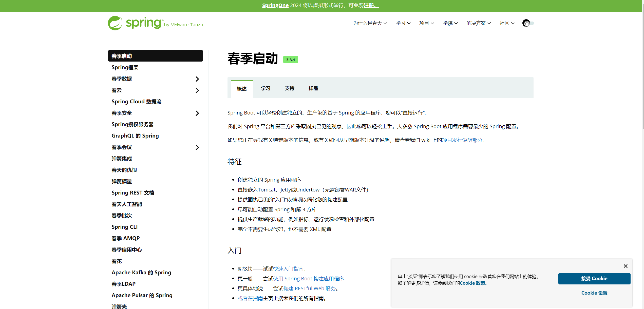This screenshot has width=644, height=309.
Task: Open Cookie 设置 link
Action: [594, 293]
